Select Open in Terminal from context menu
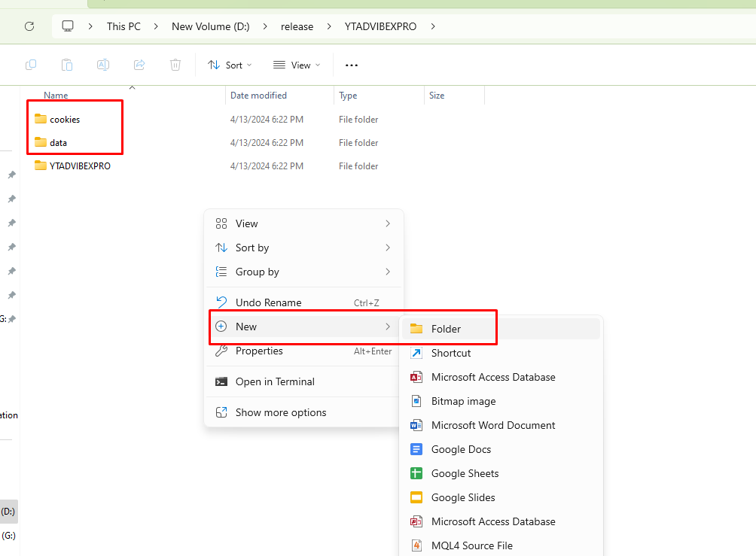 tap(275, 381)
